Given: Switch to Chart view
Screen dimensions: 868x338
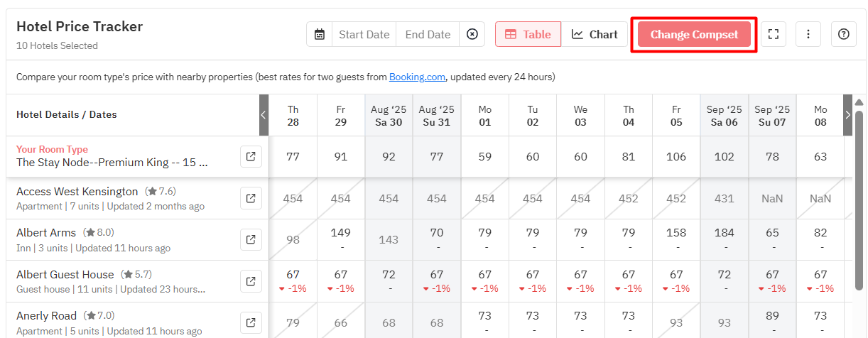Looking at the screenshot, I should [595, 34].
